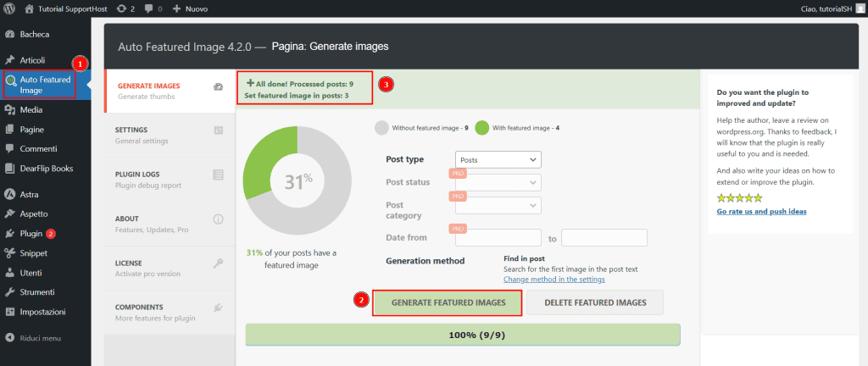Open the Components tab
This screenshot has height=366, width=868.
(170, 313)
